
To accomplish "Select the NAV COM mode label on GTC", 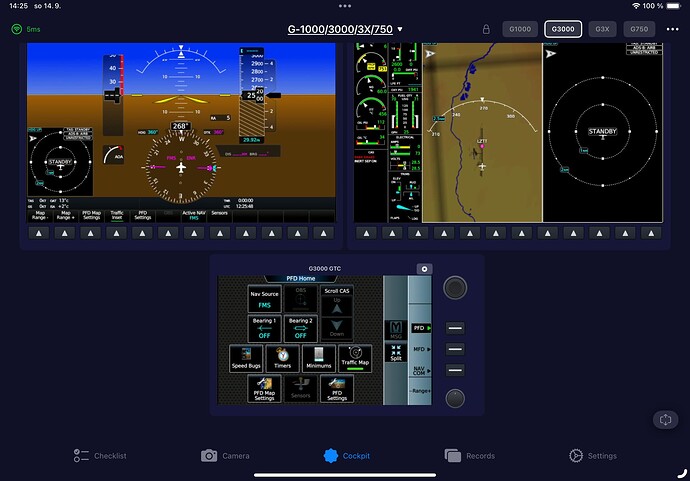I will (421, 371).
